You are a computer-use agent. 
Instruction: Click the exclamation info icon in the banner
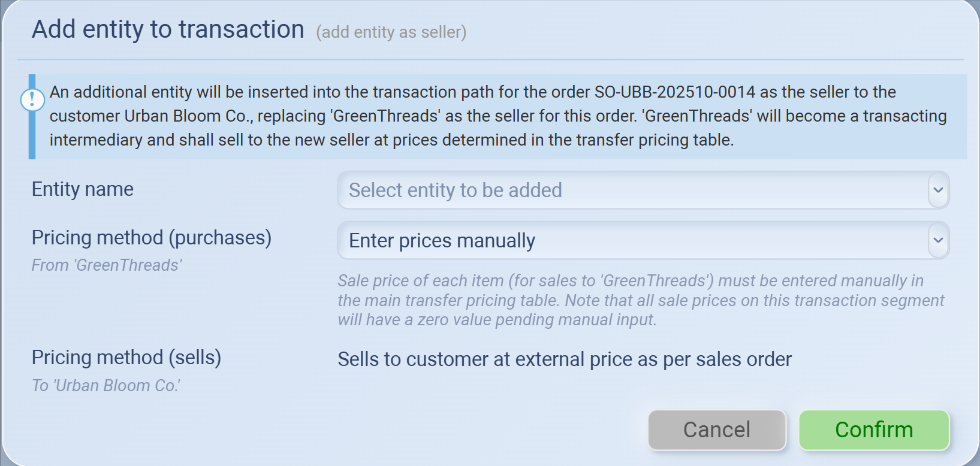pos(32,99)
